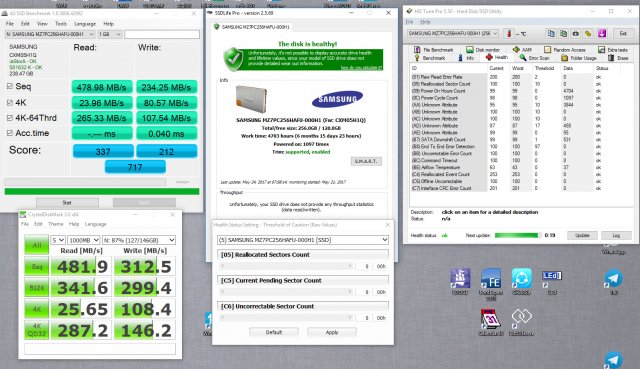Switch to HD Tune Error Scan tab

[x=535, y=58]
